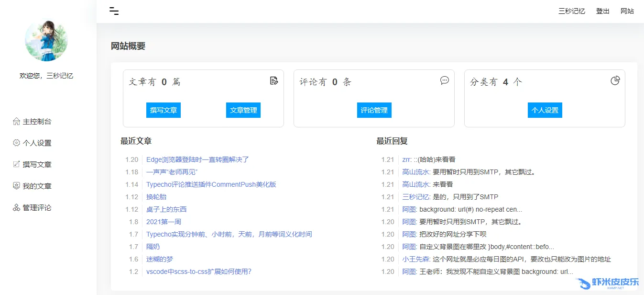
Task: Open 网站 in the top navigation
Action: [627, 11]
